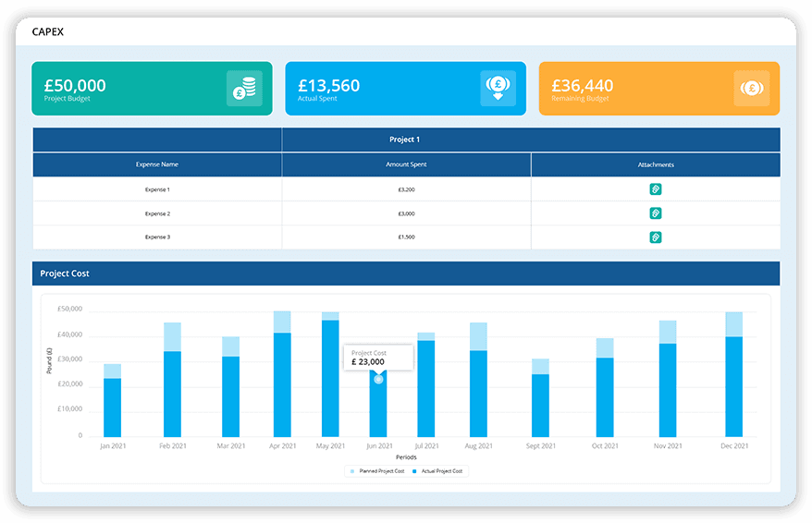This screenshot has width=812, height=523.
Task: Click the Attachments column header
Action: [x=656, y=164]
